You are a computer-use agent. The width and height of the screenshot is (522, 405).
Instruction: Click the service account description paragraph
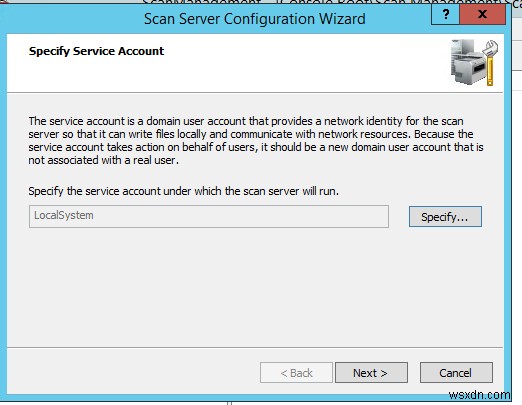(256, 140)
